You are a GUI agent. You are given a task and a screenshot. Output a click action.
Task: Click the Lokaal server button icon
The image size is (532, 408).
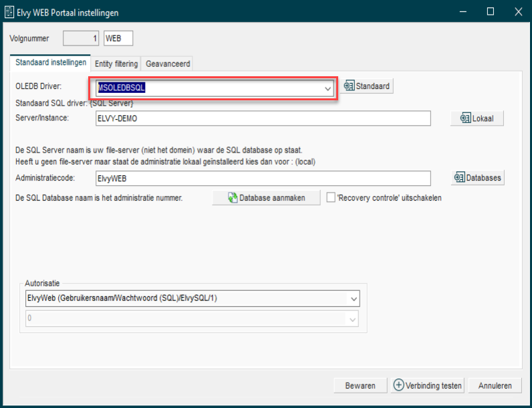465,118
